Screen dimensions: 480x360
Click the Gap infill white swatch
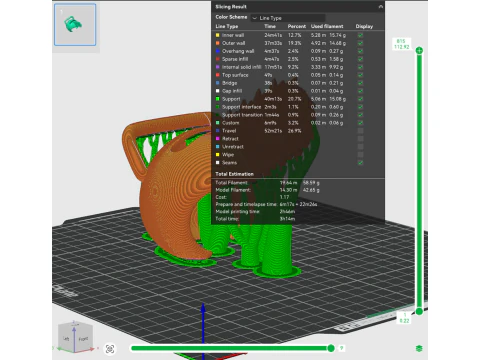[x=218, y=91]
